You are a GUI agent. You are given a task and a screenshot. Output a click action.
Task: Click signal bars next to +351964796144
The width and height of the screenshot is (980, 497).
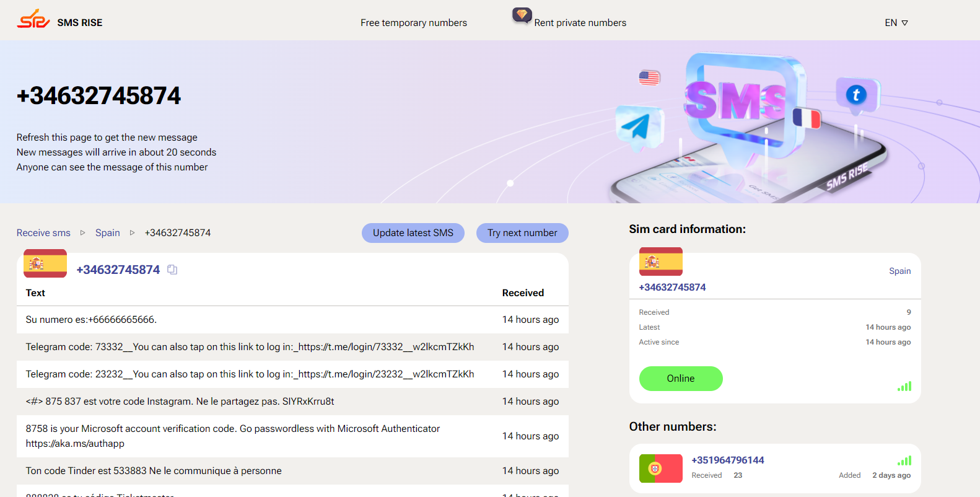904,460
